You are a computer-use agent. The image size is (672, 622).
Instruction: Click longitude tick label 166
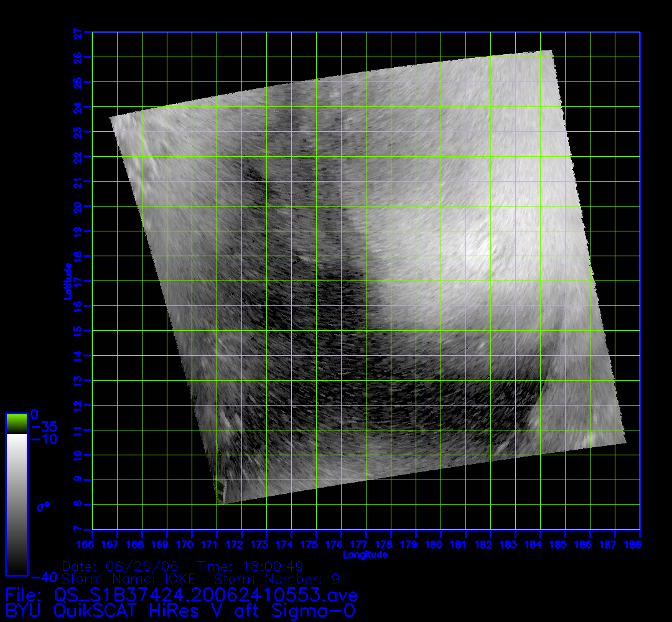click(92, 545)
